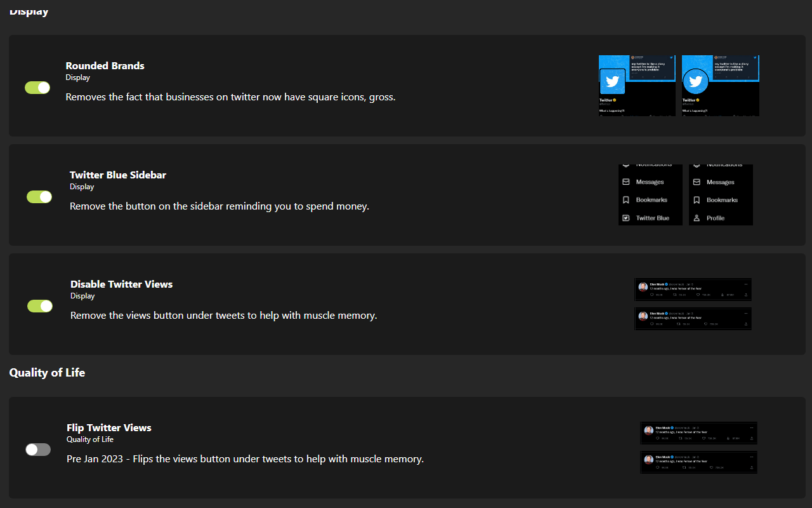Click the Rounded Brands title
812x508 pixels.
point(105,65)
